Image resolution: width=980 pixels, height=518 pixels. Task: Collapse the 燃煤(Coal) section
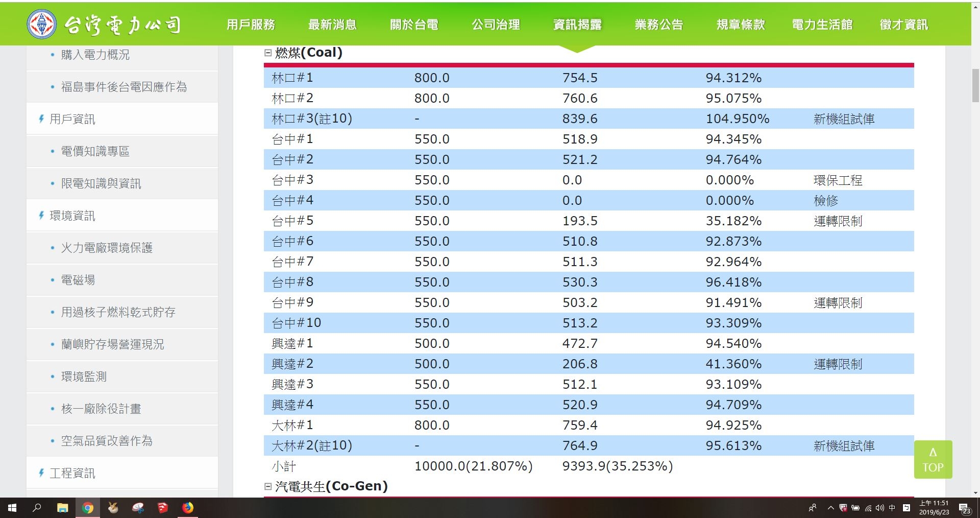[268, 53]
